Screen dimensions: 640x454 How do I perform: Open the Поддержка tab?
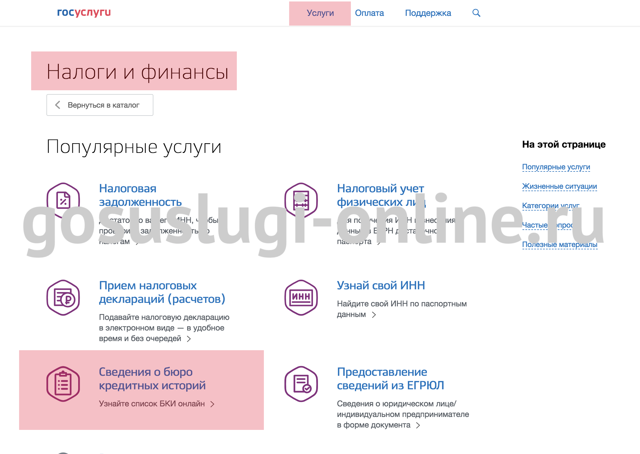tap(428, 13)
